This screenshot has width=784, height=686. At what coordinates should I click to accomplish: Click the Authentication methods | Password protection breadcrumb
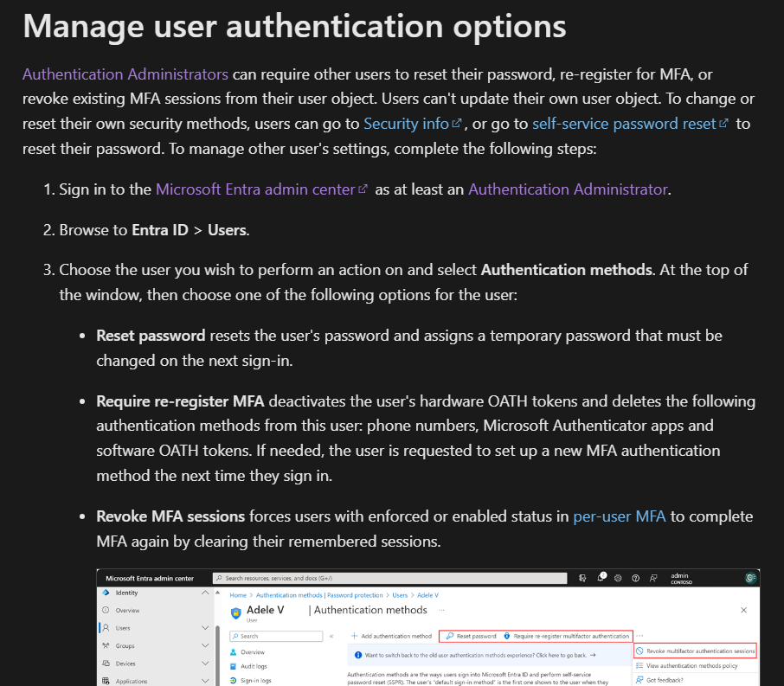click(319, 595)
